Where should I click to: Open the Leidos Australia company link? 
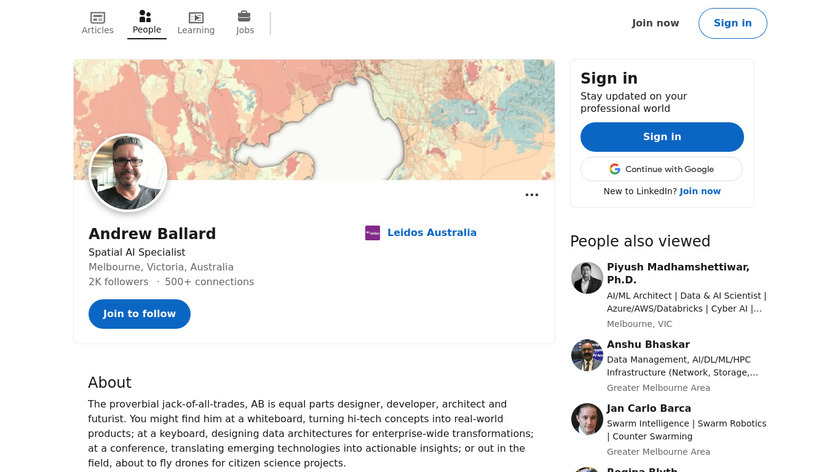(x=432, y=233)
